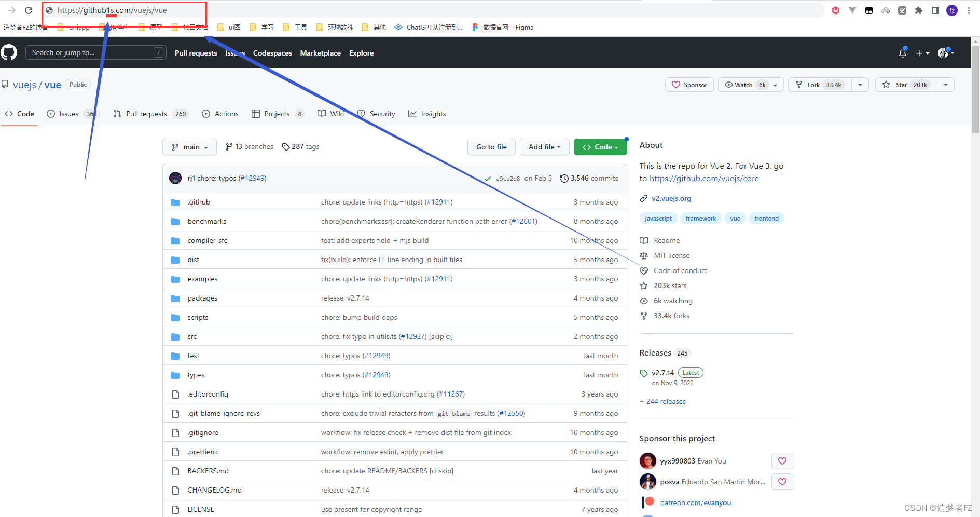The height and width of the screenshot is (517, 980).
Task: Click the eye icon beside 6k watching
Action: pyautogui.click(x=644, y=301)
